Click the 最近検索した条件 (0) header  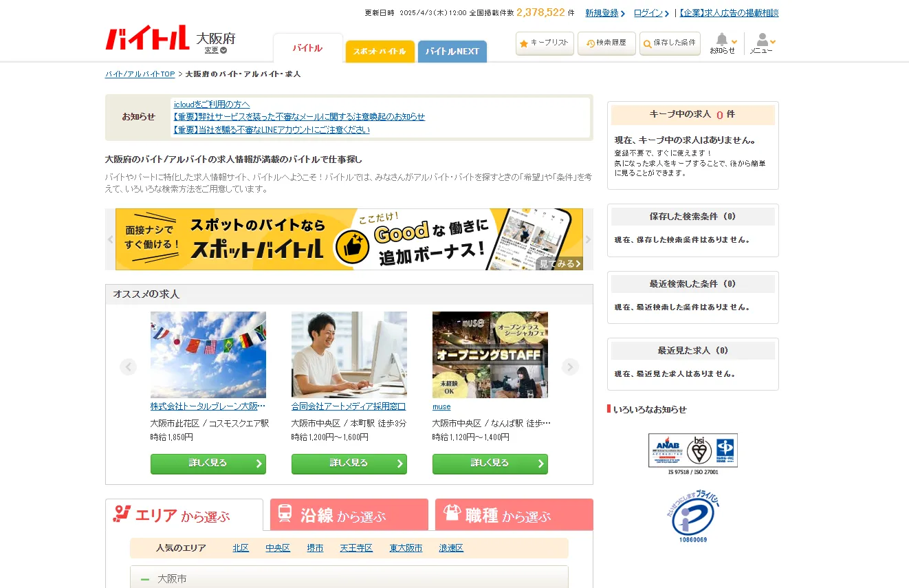[x=693, y=284]
